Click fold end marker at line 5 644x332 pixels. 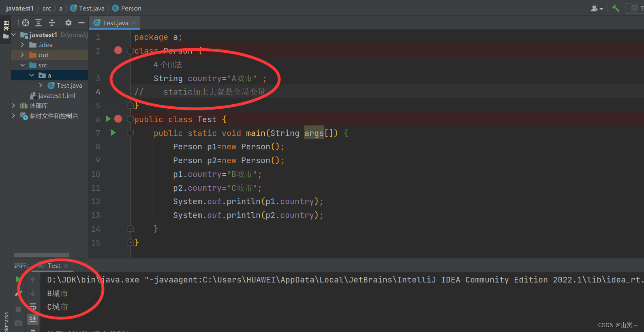coord(131,106)
